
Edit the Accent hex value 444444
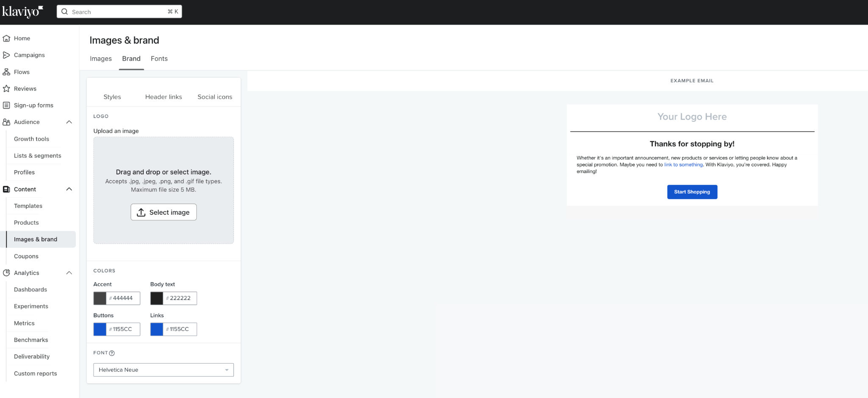[123, 298]
